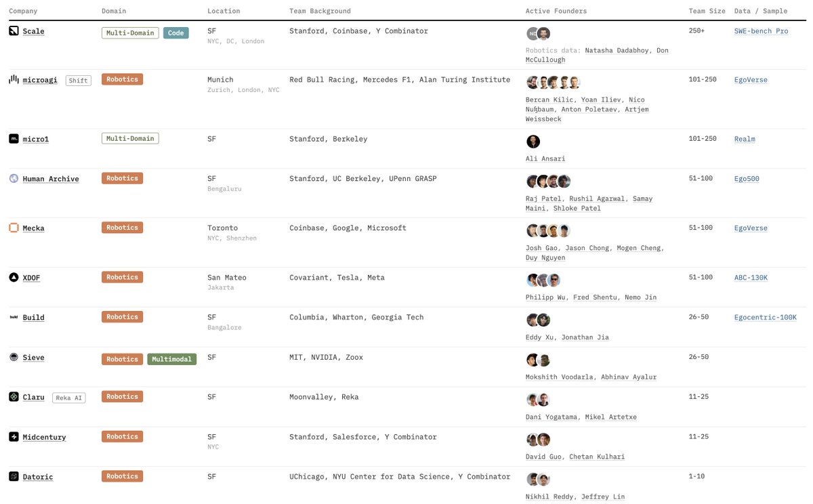Open the Sieve company link
813x504 pixels.
click(33, 358)
